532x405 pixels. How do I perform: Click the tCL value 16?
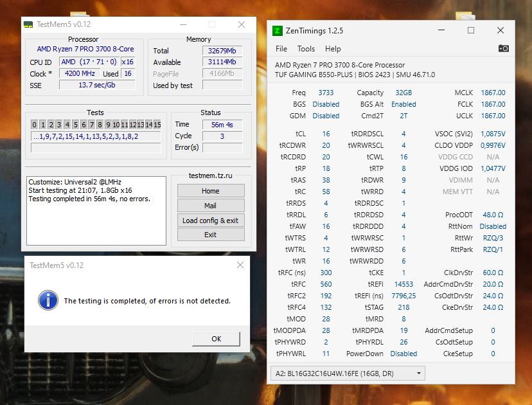click(x=326, y=134)
